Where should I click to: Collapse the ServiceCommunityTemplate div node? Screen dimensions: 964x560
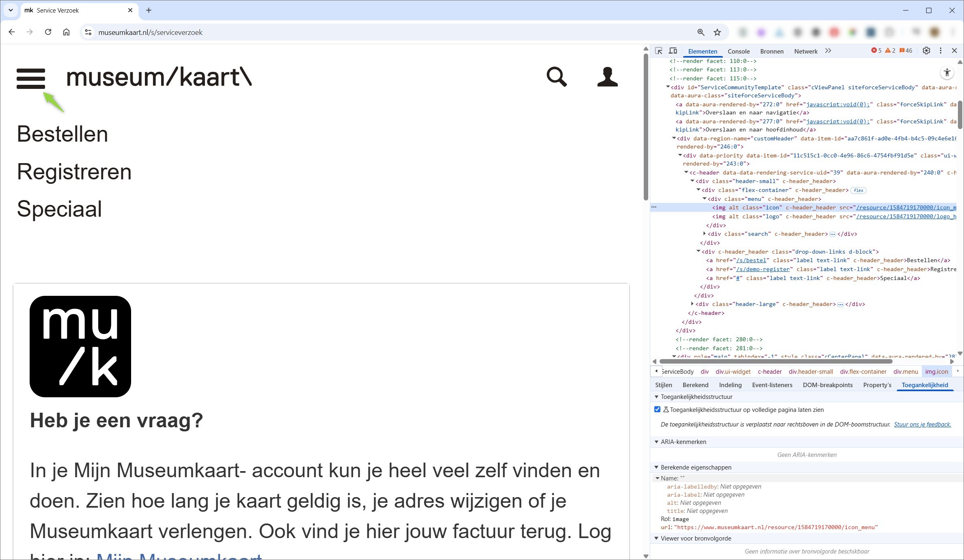(x=668, y=87)
